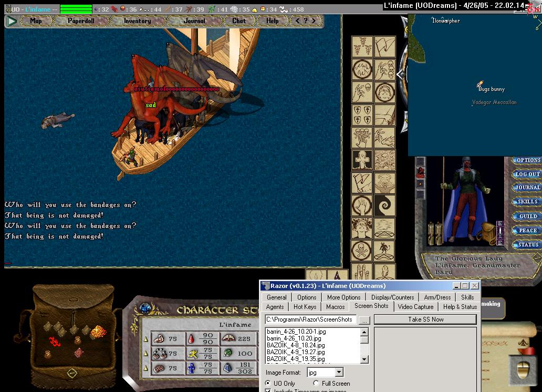Select the face inside a ring spell icon

(384, 92)
